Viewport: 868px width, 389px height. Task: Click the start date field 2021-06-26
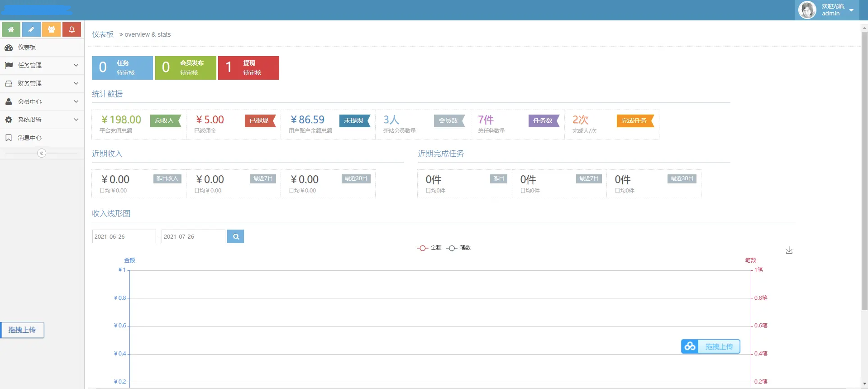[124, 236]
